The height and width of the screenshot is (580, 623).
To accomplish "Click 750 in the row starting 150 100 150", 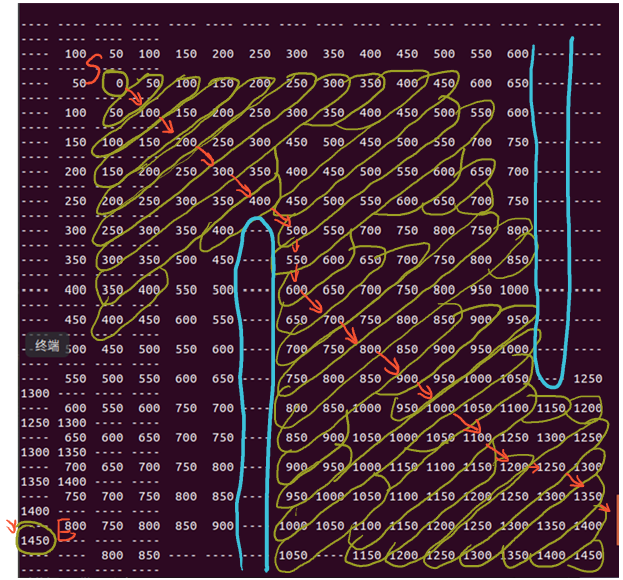I will 517,142.
